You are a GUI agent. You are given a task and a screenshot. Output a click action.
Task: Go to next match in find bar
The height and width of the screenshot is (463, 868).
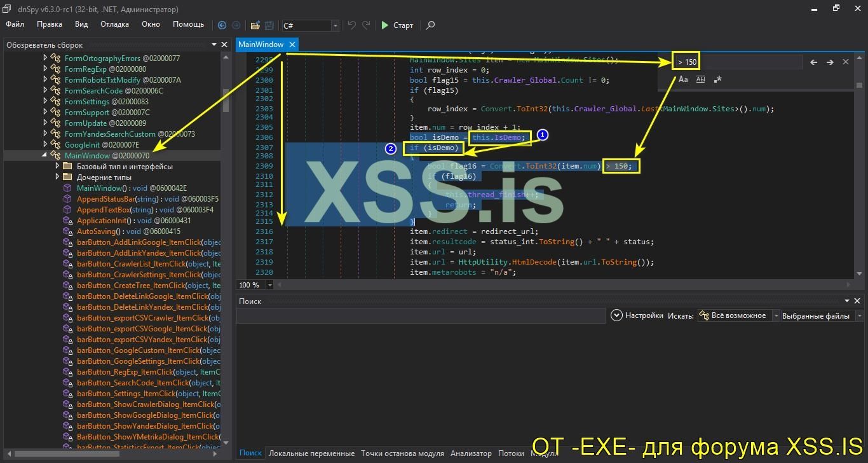(829, 62)
